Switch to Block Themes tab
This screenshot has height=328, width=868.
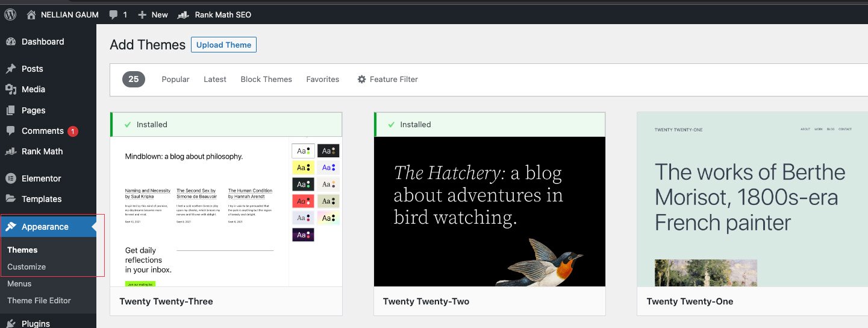tap(266, 79)
